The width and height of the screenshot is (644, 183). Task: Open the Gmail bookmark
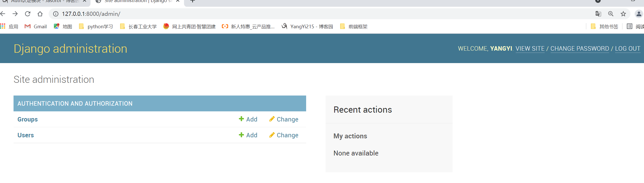click(36, 26)
